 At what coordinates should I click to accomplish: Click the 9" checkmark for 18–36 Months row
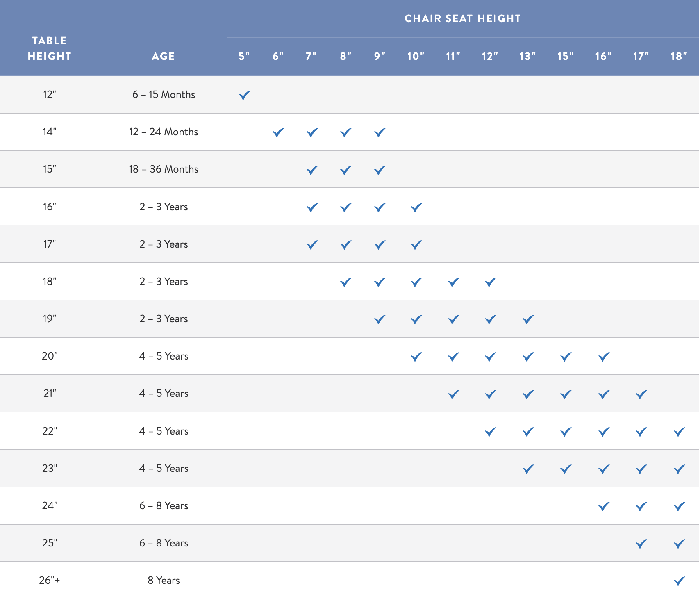click(x=379, y=170)
